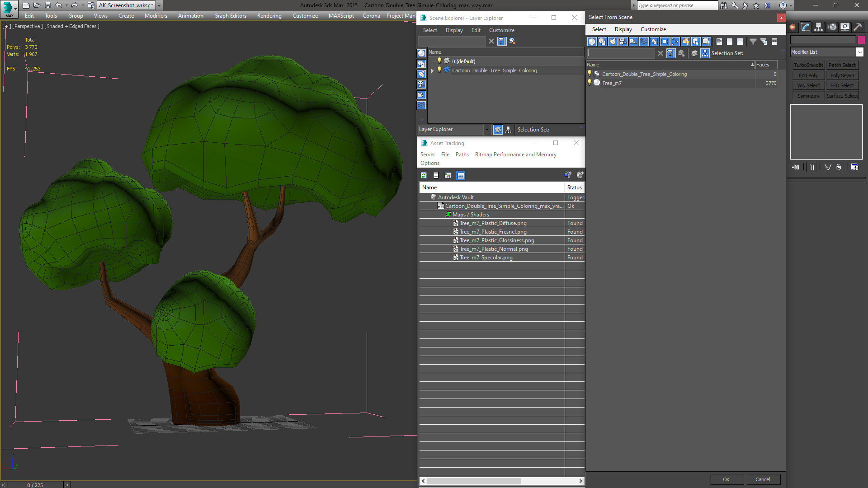
Task: Click the OK button in Select From Scene
Action: pos(726,479)
